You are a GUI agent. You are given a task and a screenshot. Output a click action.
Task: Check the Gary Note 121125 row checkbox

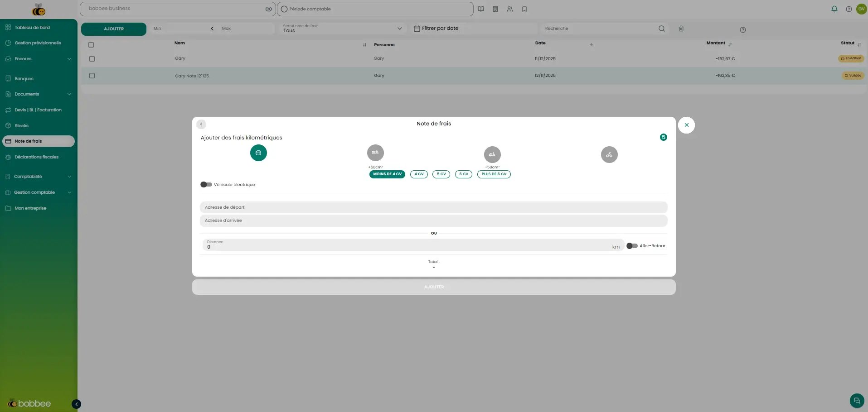click(x=92, y=76)
